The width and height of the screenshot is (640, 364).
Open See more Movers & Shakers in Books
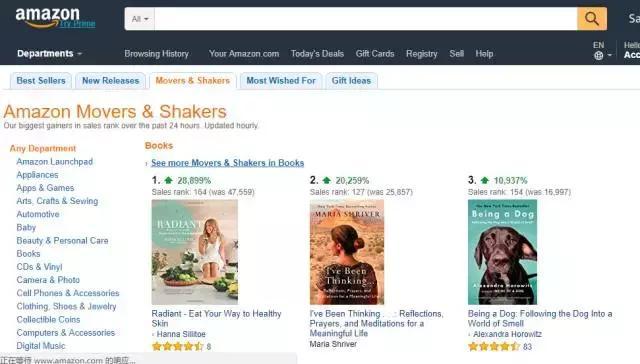227,163
